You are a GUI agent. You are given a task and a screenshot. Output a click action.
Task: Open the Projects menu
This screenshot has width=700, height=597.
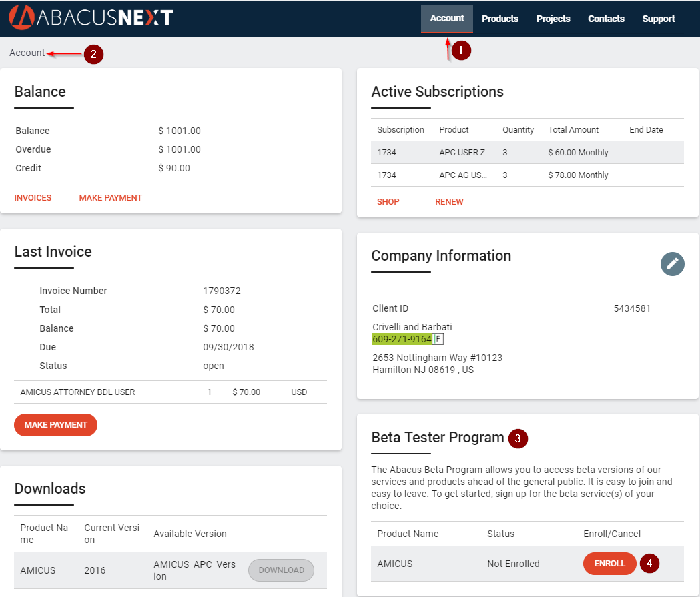[x=553, y=19]
